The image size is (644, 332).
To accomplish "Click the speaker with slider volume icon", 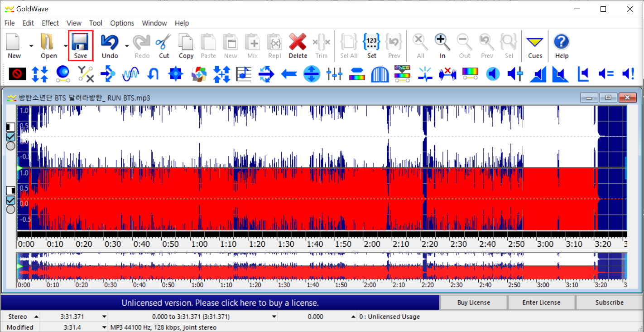I will [x=515, y=73].
